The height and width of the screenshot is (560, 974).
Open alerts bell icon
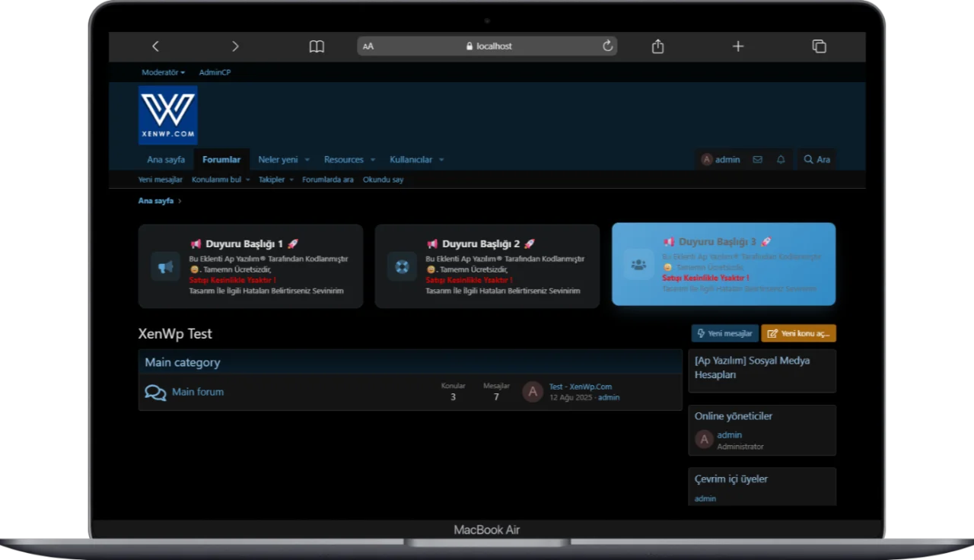(x=781, y=160)
